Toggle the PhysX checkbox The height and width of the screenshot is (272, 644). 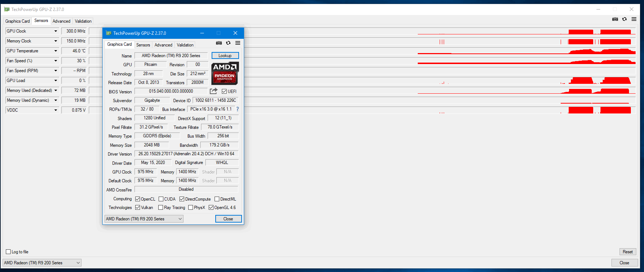coord(191,208)
